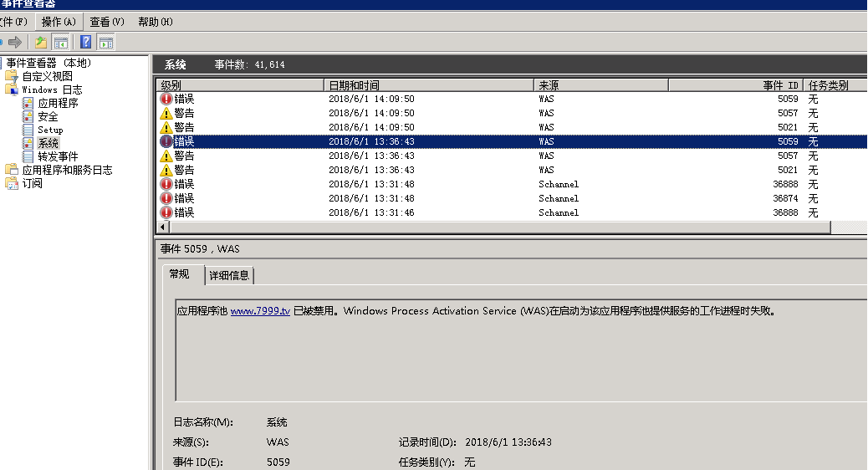Click the 转发事件 log icon
868x470 pixels.
point(28,156)
